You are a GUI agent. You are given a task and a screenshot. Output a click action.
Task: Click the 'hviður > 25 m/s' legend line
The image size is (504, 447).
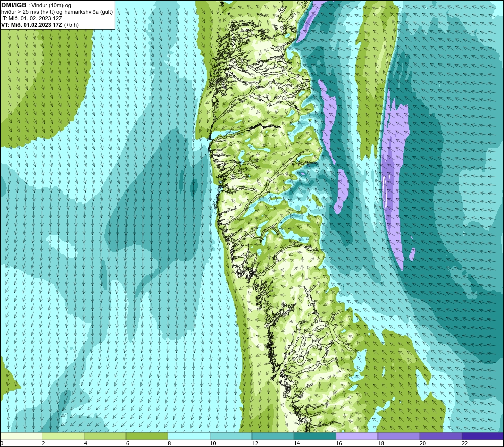point(57,12)
